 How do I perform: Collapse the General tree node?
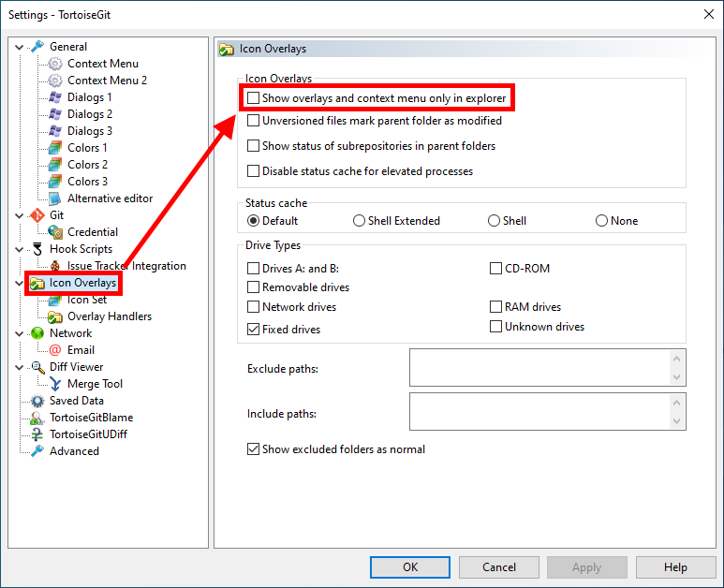point(20,47)
